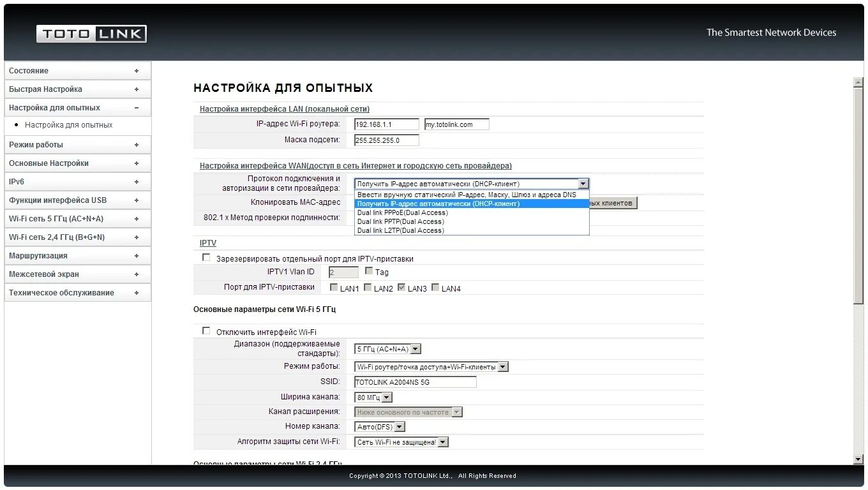Open the 80 МГц channel width dropdown

373,397
